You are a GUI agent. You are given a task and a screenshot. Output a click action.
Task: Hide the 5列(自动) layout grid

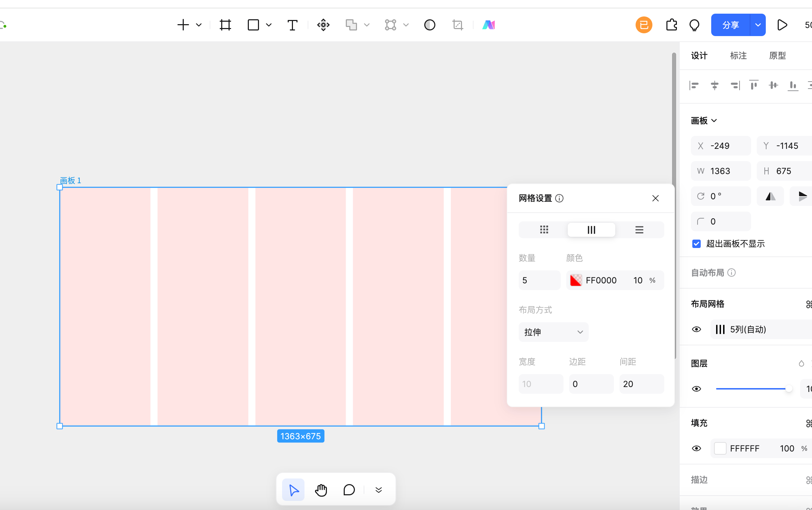coord(696,329)
